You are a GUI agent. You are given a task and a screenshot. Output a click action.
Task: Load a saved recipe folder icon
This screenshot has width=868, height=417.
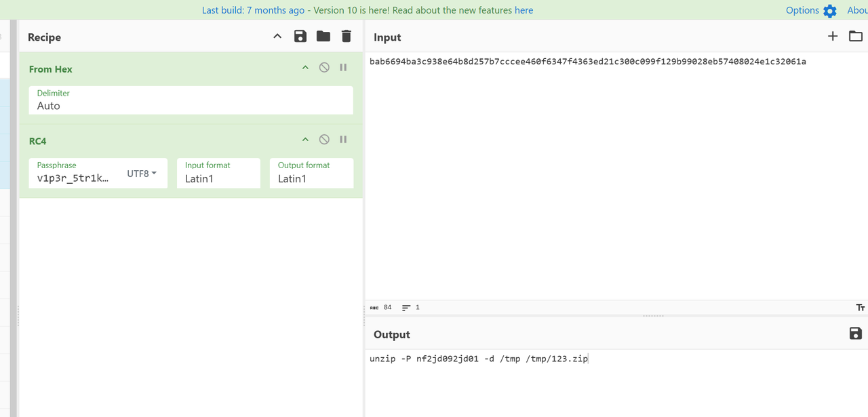[x=323, y=37]
